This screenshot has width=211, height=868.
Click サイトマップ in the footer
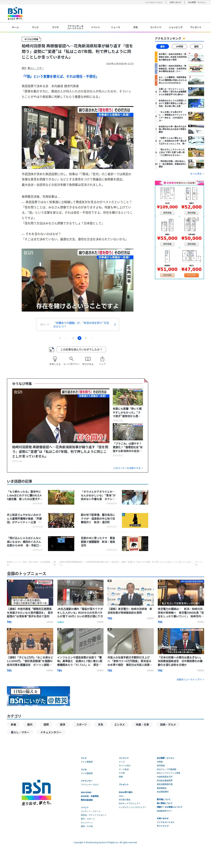163,826
